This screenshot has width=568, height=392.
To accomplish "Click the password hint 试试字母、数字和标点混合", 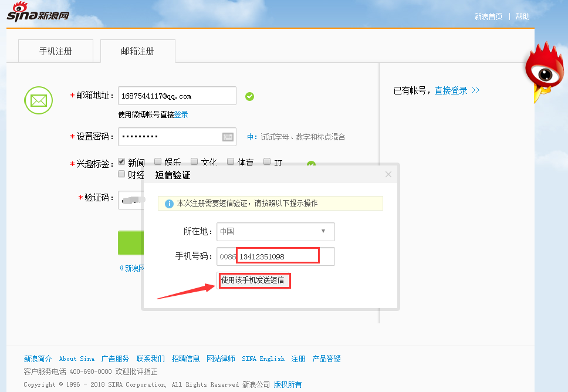I will point(303,137).
